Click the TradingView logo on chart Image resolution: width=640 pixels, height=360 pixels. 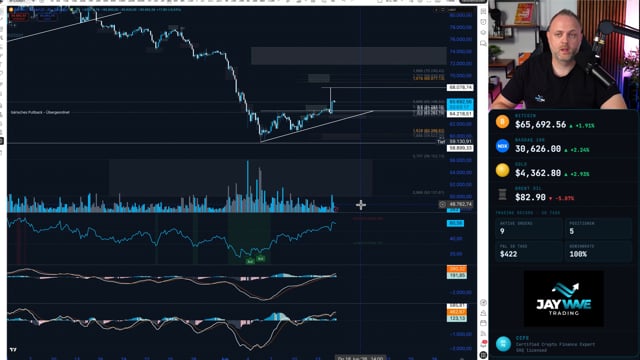[13, 350]
